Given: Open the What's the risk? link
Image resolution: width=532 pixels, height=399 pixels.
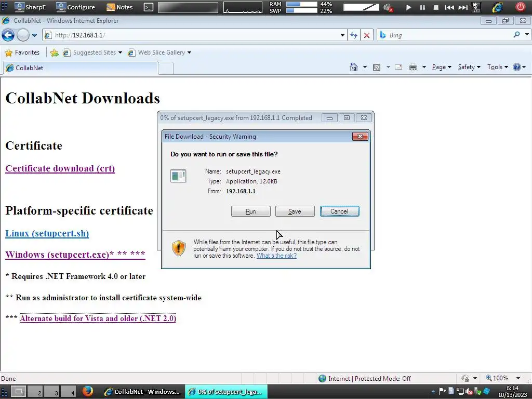Looking at the screenshot, I should 276,256.
